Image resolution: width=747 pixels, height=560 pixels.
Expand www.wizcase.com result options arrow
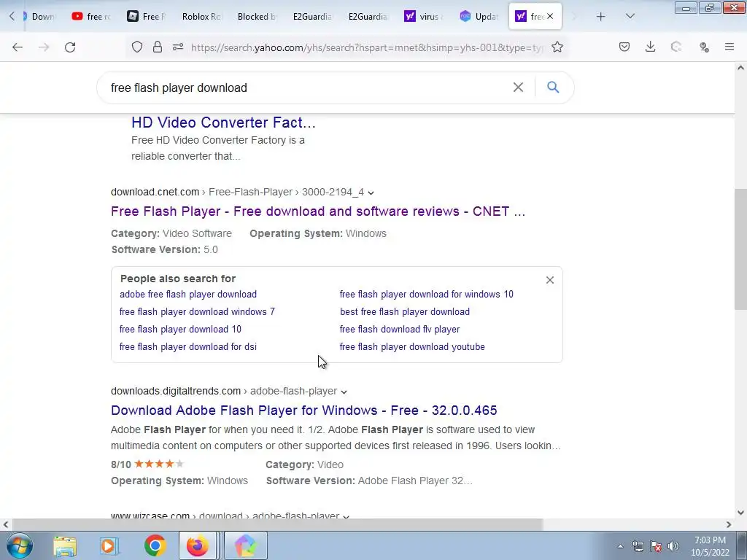346,517
